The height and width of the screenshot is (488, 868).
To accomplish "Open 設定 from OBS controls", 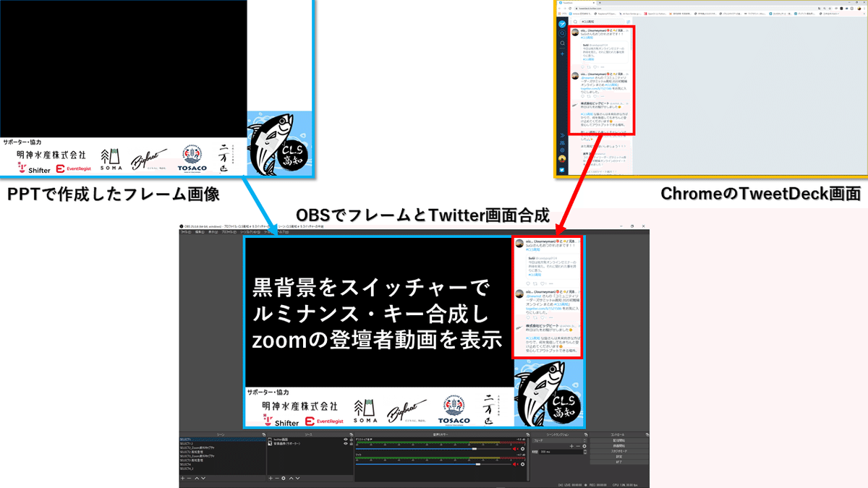I will 619,457.
